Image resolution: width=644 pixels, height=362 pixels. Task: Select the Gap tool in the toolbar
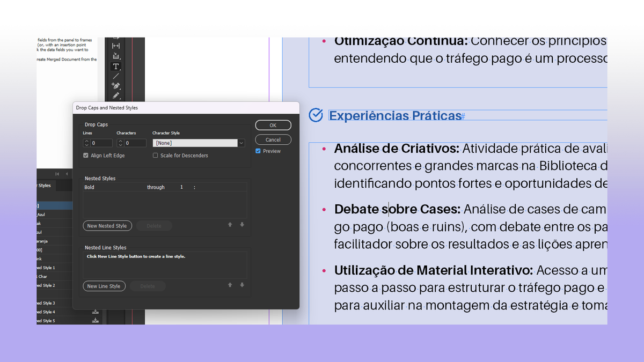tap(115, 46)
